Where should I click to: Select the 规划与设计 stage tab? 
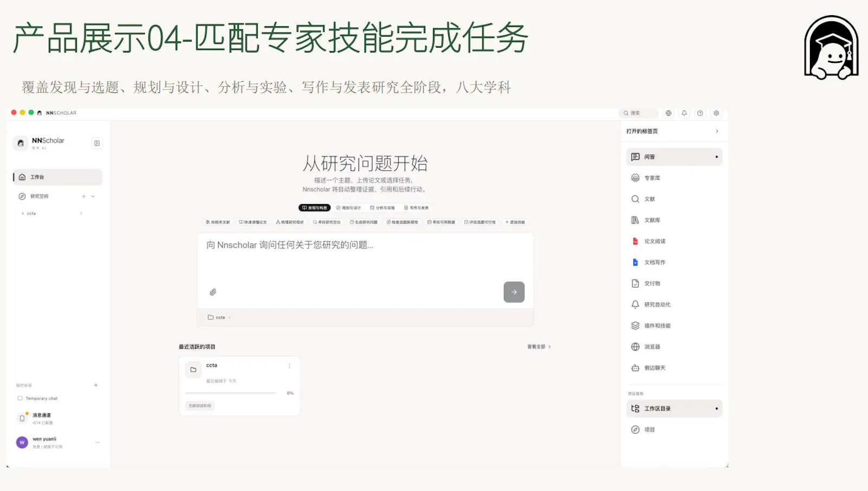(x=348, y=208)
